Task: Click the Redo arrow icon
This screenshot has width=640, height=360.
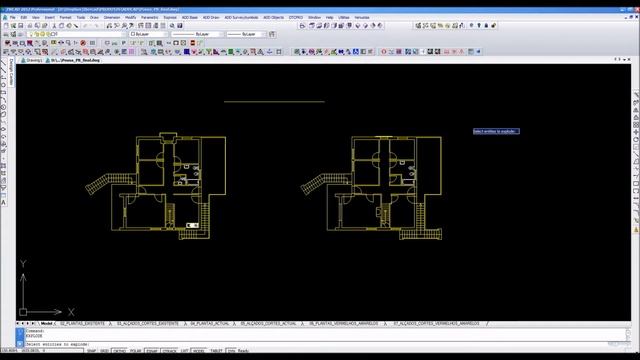Action: pos(96,26)
